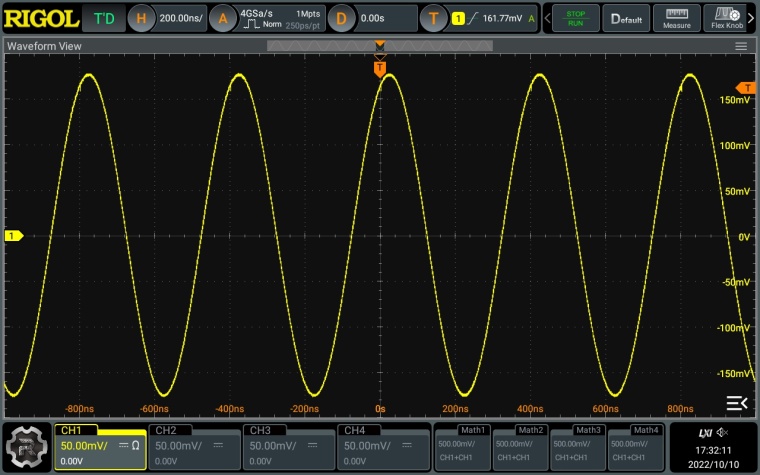Open the Waveform View hamburger menu

point(741,46)
